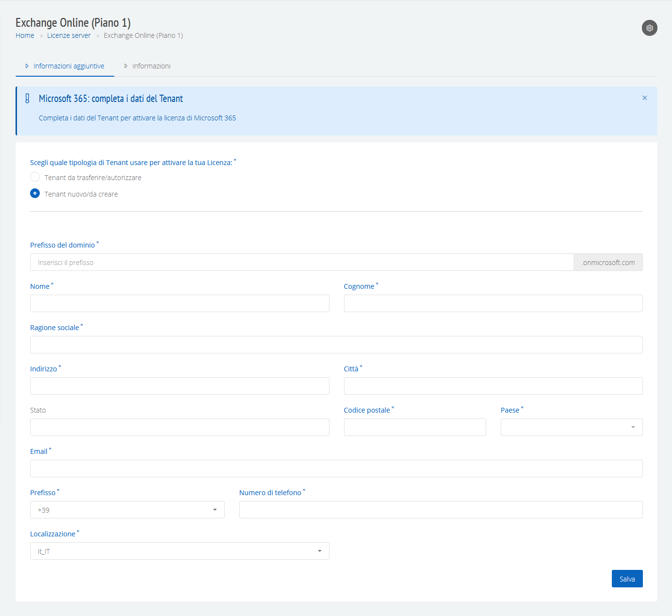
Task: Switch to the 'Informazioni aggiuntive' tab
Action: coord(65,66)
